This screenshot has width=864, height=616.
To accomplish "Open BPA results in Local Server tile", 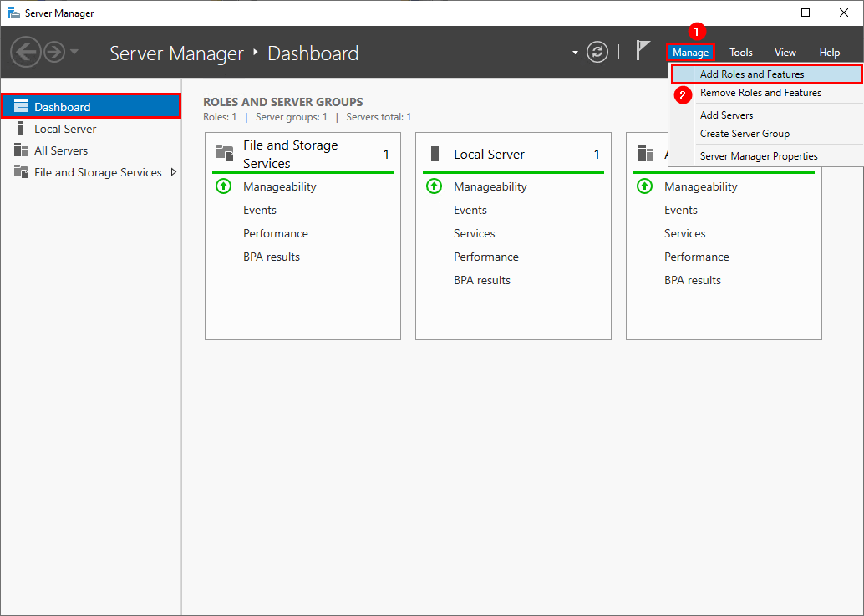I will tap(481, 280).
